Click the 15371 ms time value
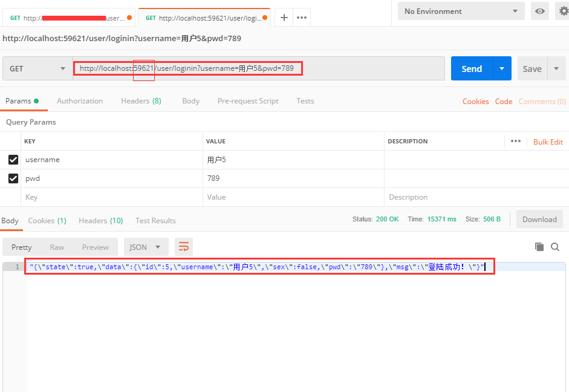This screenshot has width=569, height=392. (441, 219)
